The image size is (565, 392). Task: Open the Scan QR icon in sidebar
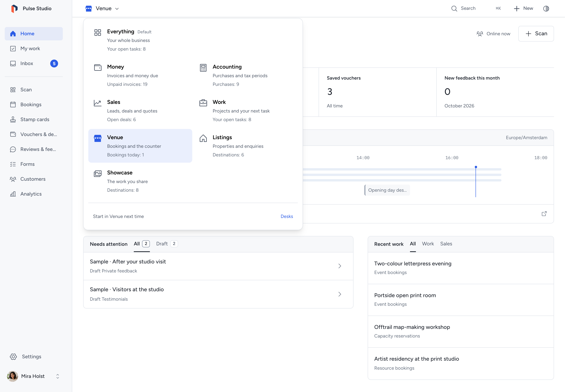point(13,90)
